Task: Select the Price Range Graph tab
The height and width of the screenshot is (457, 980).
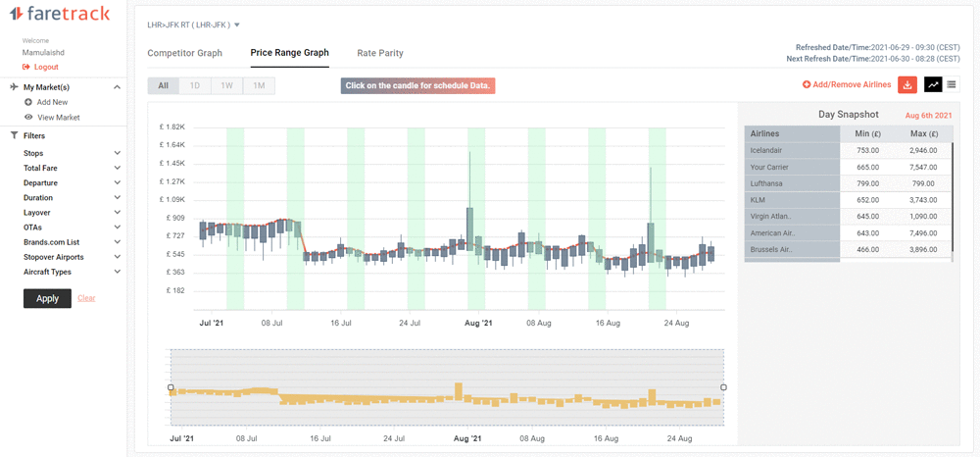Action: click(x=289, y=53)
